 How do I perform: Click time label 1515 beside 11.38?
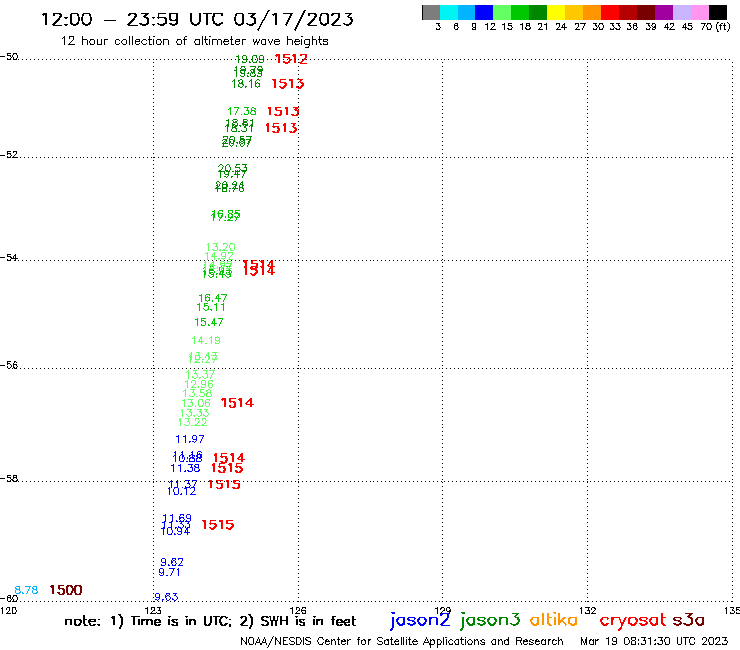point(227,468)
